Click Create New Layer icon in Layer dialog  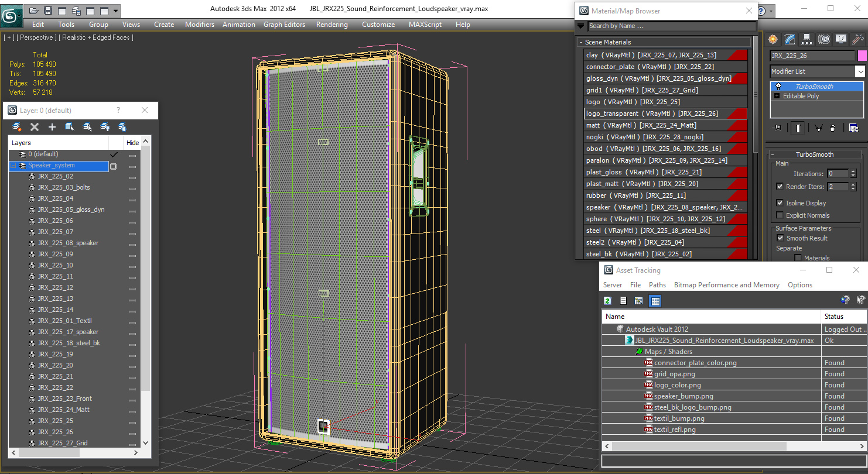point(17,127)
